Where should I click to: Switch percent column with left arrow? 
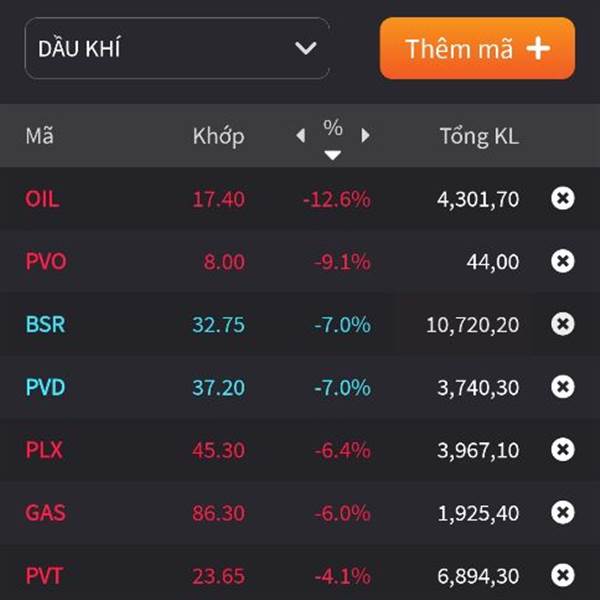pyautogui.click(x=301, y=136)
